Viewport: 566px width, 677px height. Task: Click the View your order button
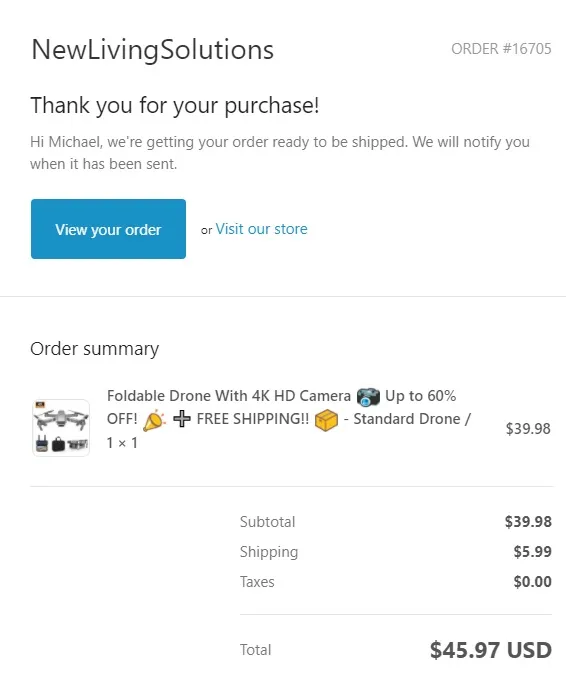pos(108,229)
